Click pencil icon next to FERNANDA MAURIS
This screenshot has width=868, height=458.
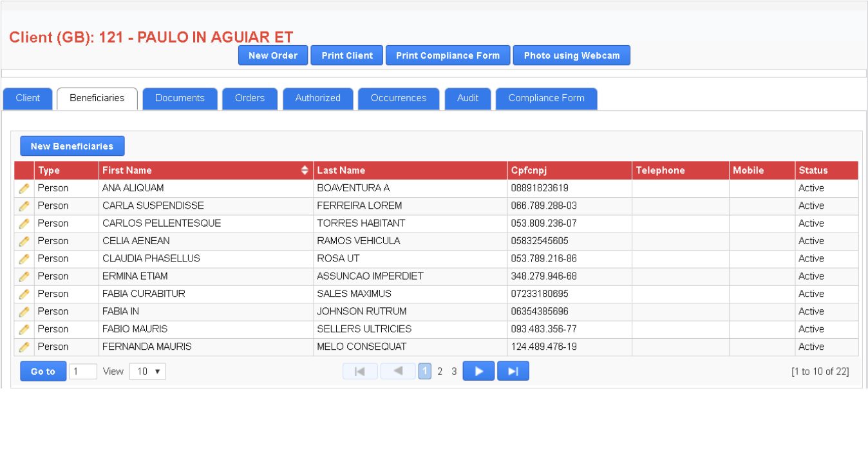24,347
